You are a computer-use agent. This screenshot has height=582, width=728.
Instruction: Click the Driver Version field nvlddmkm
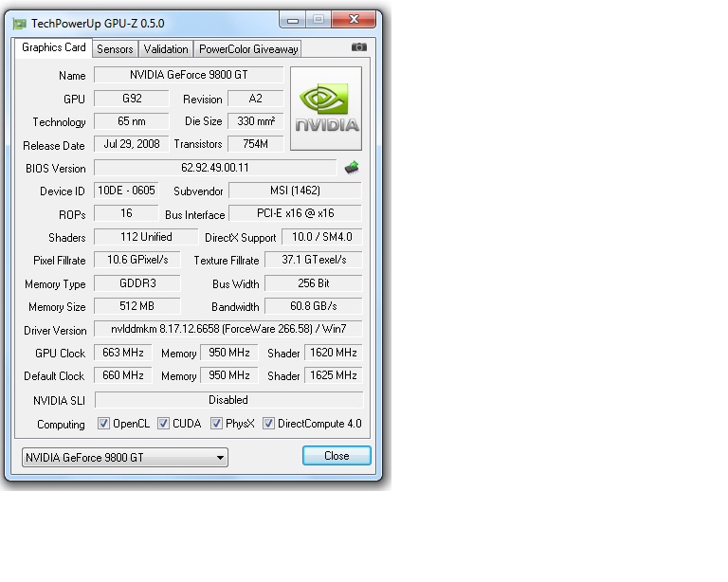[227, 329]
